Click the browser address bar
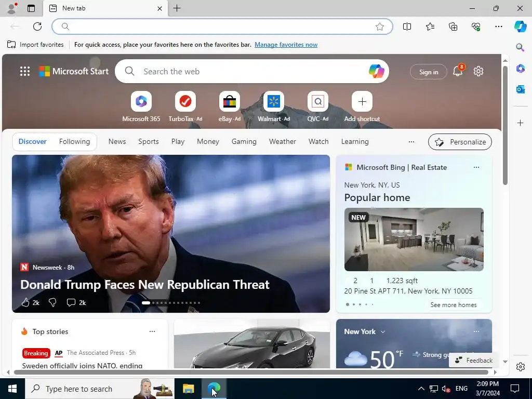The height and width of the screenshot is (399, 532). pyautogui.click(x=222, y=26)
